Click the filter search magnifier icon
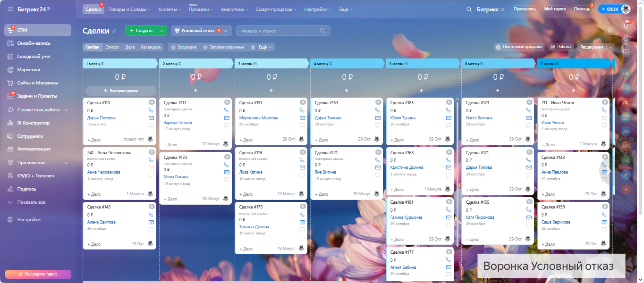This screenshot has width=644, height=283. point(322,31)
